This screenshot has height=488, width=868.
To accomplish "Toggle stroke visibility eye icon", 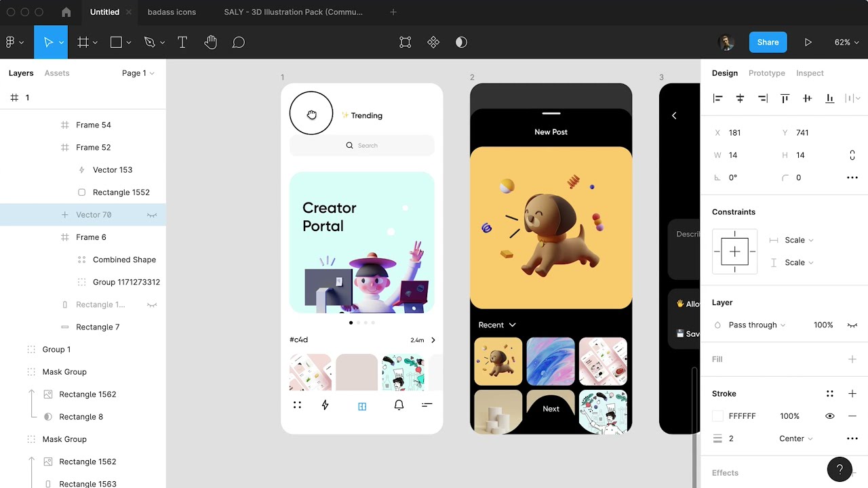I will click(x=829, y=416).
